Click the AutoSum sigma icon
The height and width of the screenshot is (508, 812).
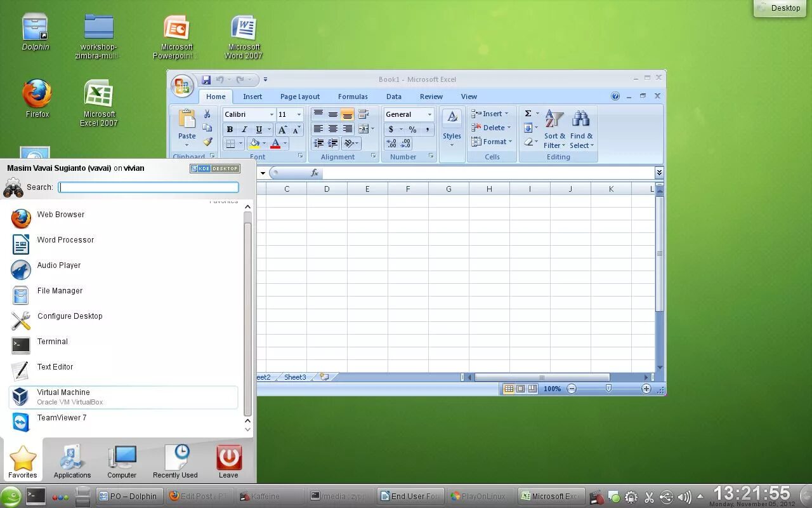[x=528, y=114]
